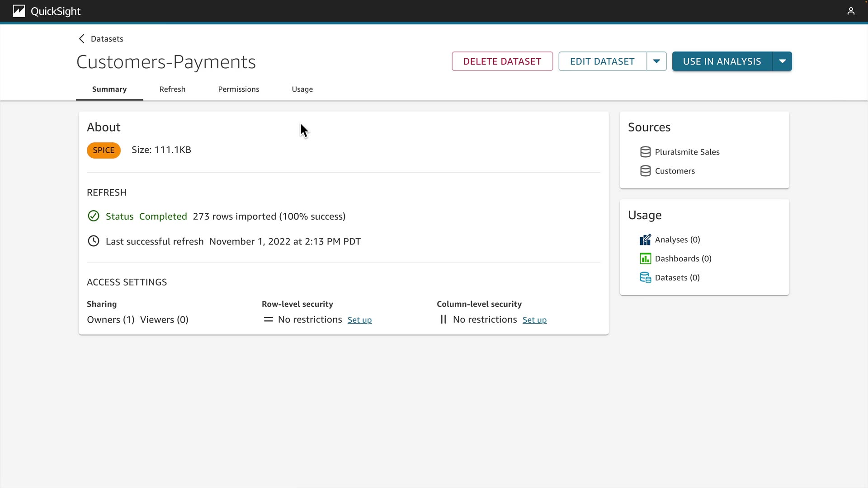This screenshot has width=868, height=488.
Task: Click the green refresh status checkmark icon
Action: pos(93,216)
